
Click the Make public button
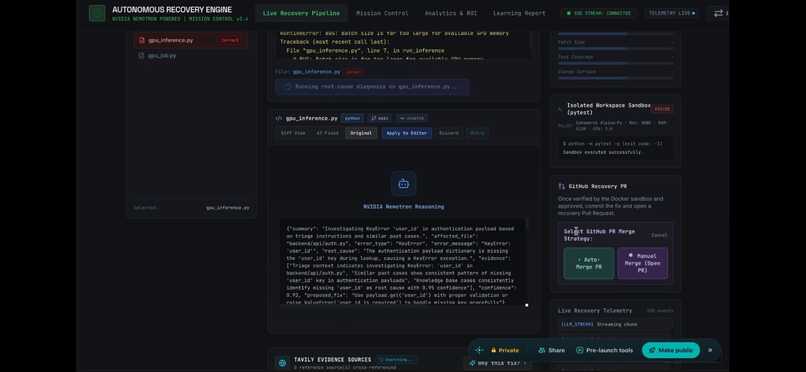point(671,350)
